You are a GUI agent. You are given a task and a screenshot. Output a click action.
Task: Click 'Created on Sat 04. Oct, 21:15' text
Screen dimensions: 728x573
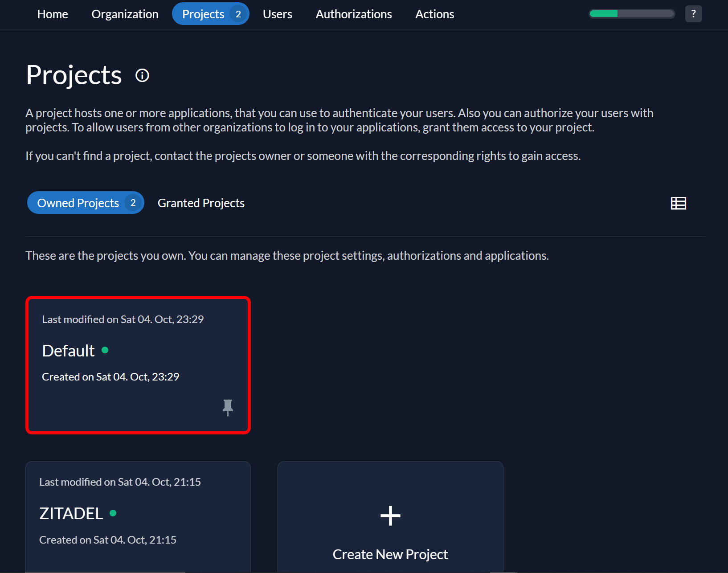(x=108, y=540)
